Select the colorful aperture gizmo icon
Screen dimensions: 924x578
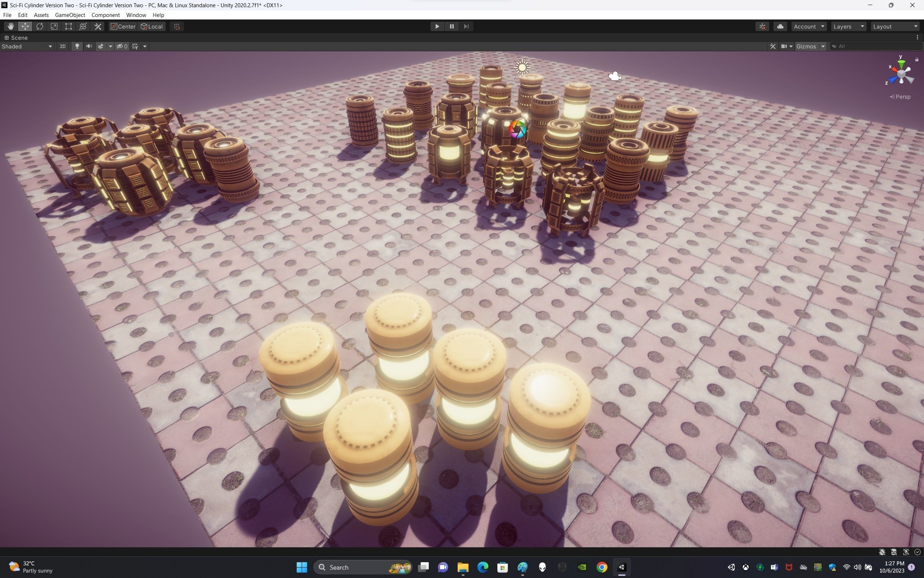(518, 130)
